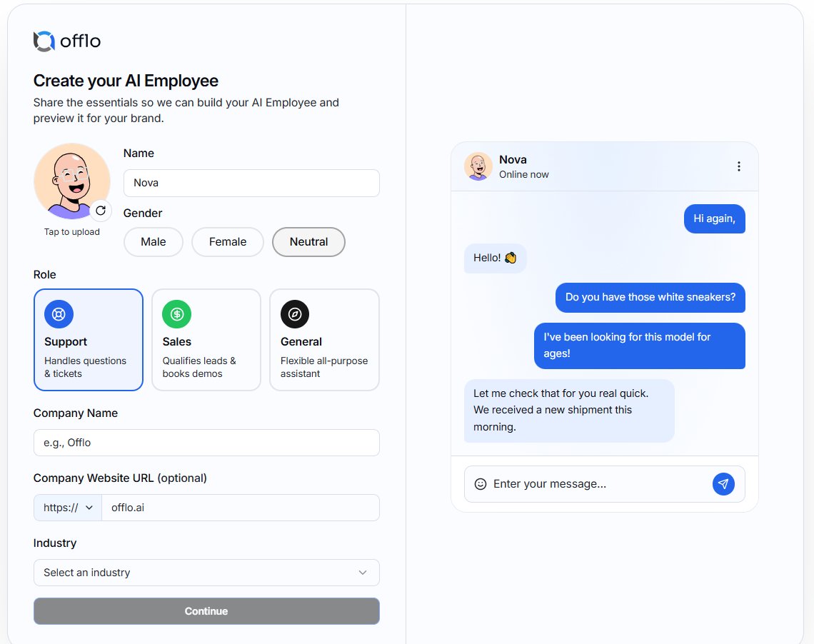
Task: Click "I've been looking for this model" message
Action: tap(640, 346)
